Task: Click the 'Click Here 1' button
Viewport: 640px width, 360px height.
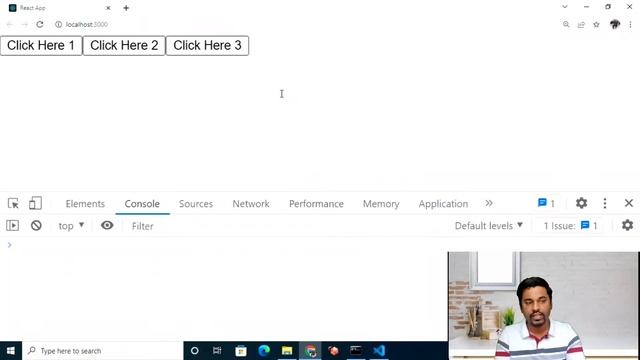Action: tap(41, 45)
